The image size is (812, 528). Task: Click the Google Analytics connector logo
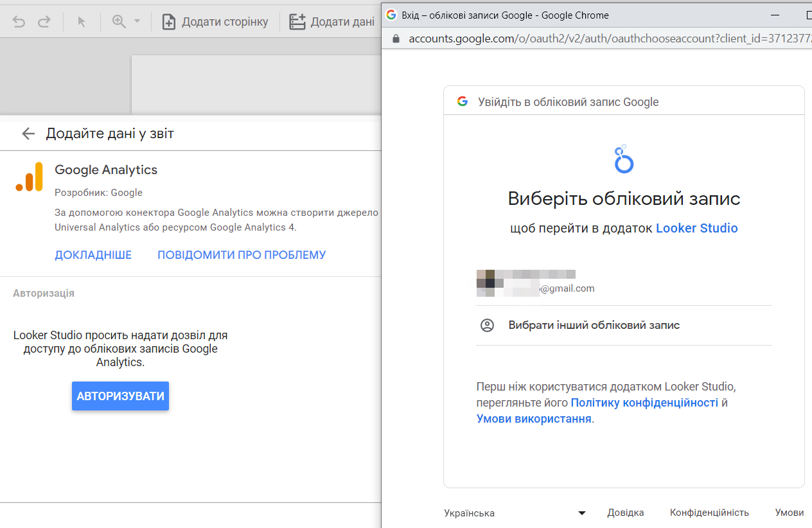(29, 177)
